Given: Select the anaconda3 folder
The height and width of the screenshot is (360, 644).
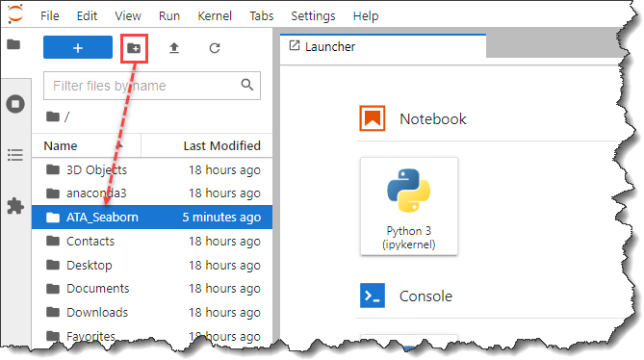Looking at the screenshot, I should 152,193.
